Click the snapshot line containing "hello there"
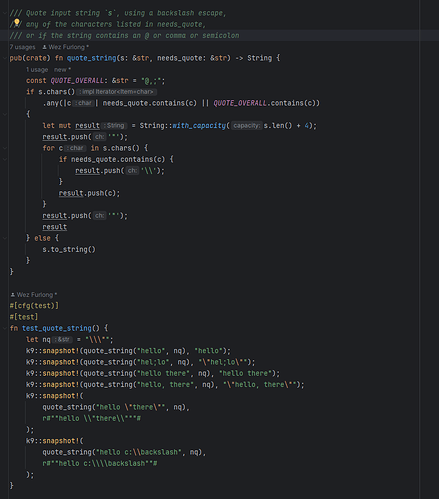The image size is (439, 499). coord(153,373)
